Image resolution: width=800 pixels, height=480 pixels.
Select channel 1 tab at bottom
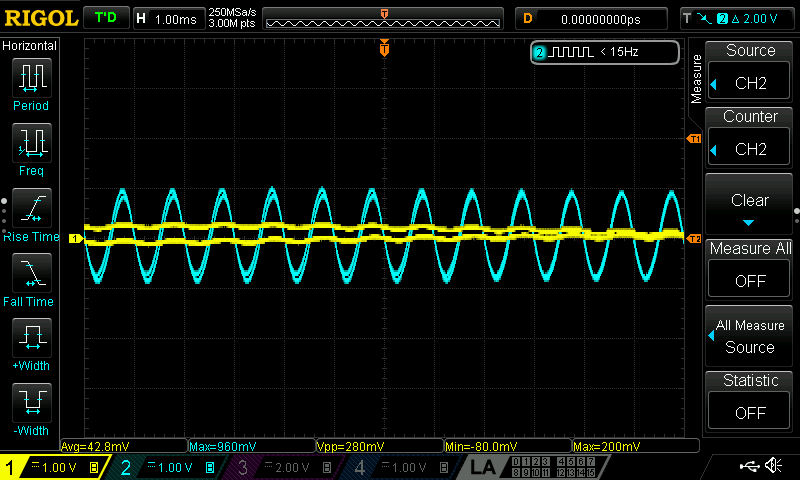point(55,467)
